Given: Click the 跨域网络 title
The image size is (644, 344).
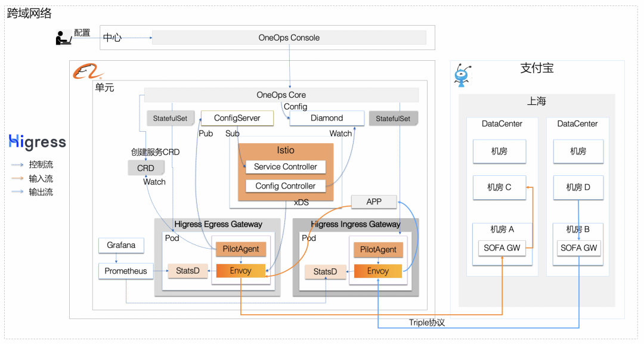Looking at the screenshot, I should point(30,14).
